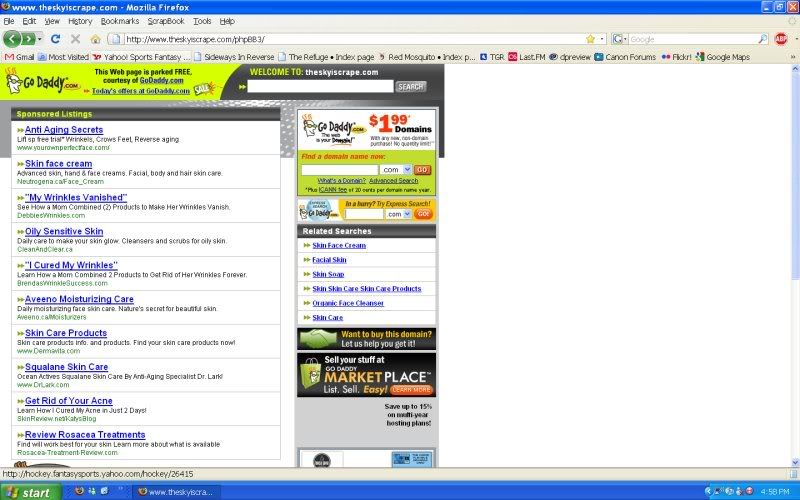Open "I Cured My Wrinkles" listing
This screenshot has height=500, width=800.
click(71, 265)
